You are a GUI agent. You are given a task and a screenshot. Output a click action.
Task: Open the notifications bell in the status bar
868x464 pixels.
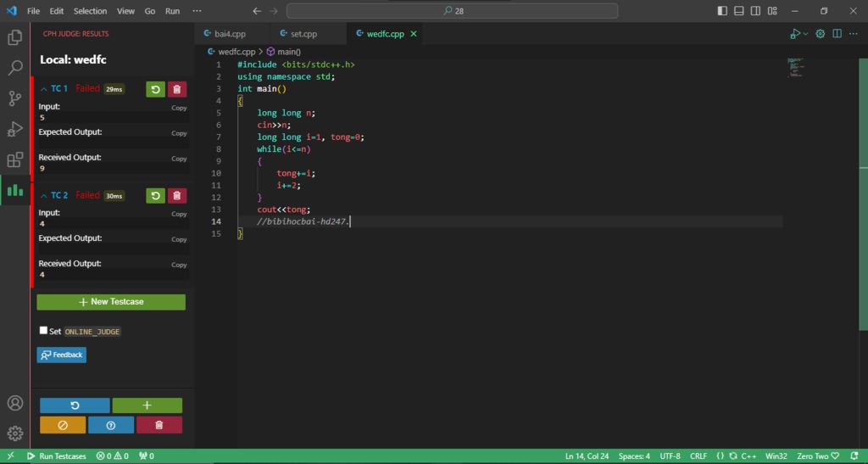click(x=854, y=456)
